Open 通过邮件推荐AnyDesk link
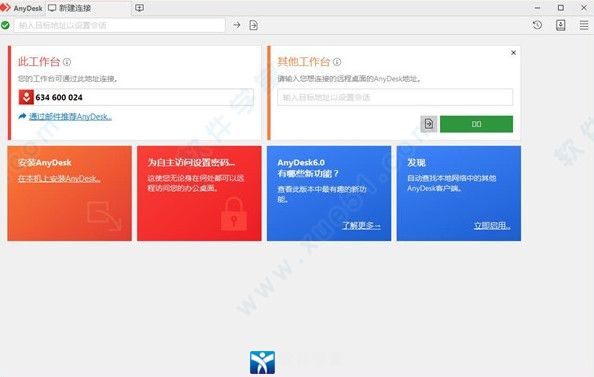The height and width of the screenshot is (377, 594). [x=70, y=117]
